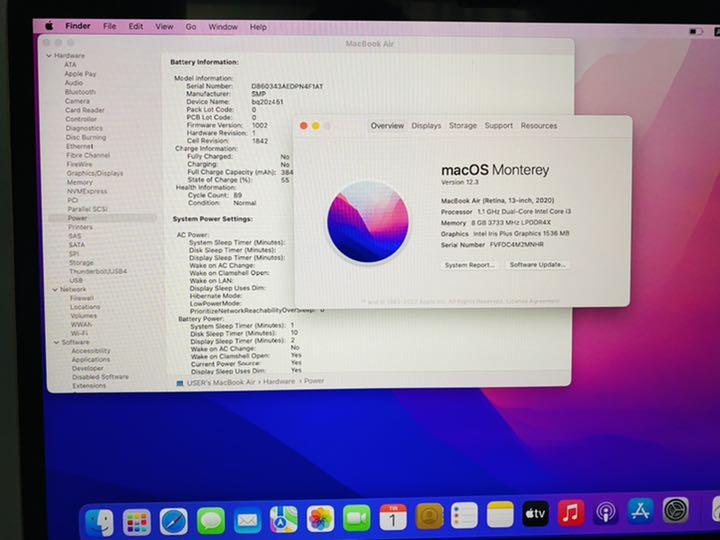Select ATA in the Hardware list
This screenshot has height=540, width=720.
click(x=70, y=65)
